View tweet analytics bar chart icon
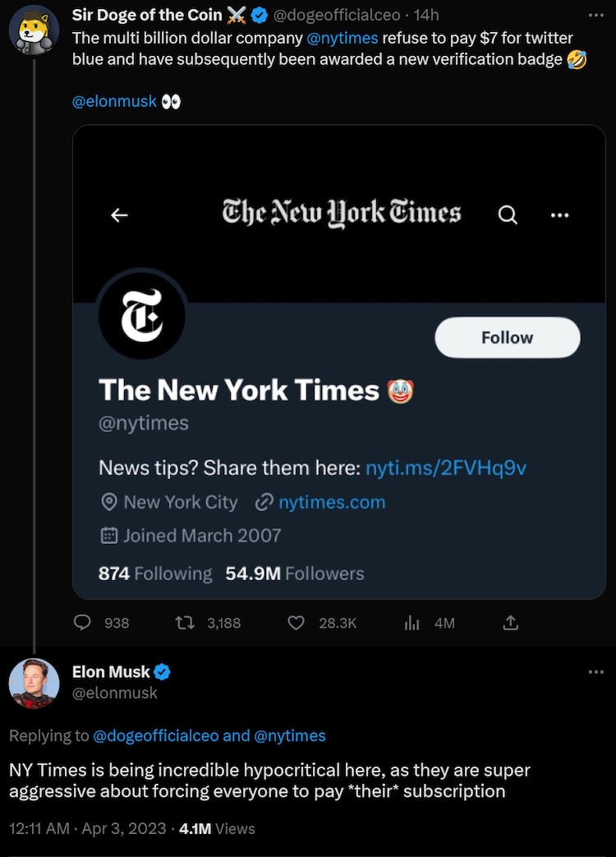Viewport: 616px width, 857px height. pos(412,623)
